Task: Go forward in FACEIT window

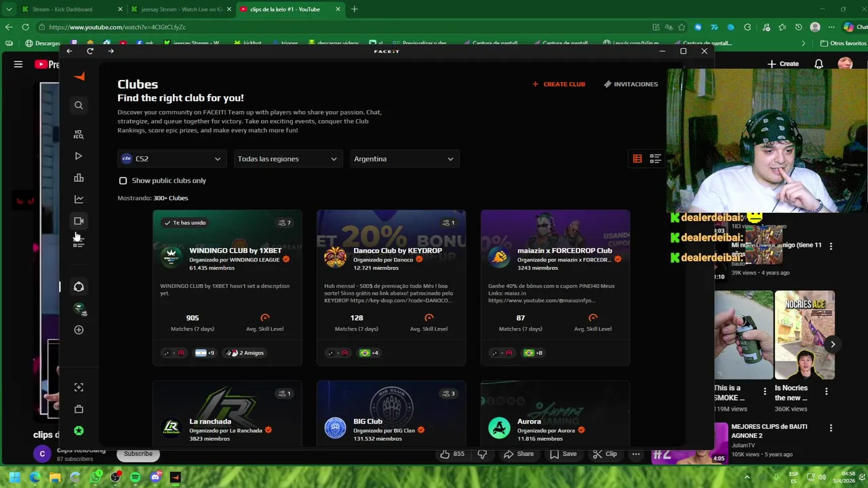Action: [x=111, y=51]
